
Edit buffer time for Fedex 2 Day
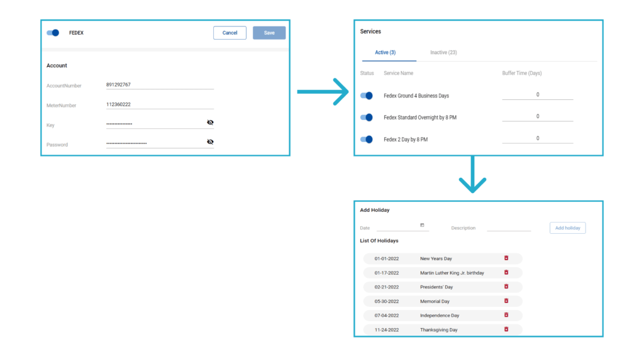pyautogui.click(x=538, y=138)
